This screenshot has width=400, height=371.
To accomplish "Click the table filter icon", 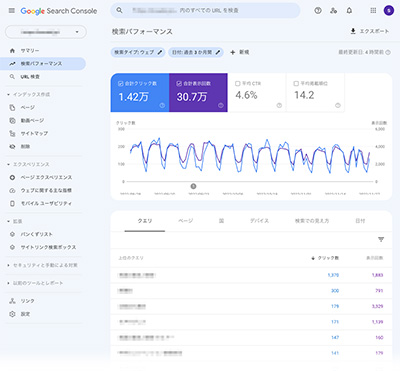I will (x=381, y=239).
